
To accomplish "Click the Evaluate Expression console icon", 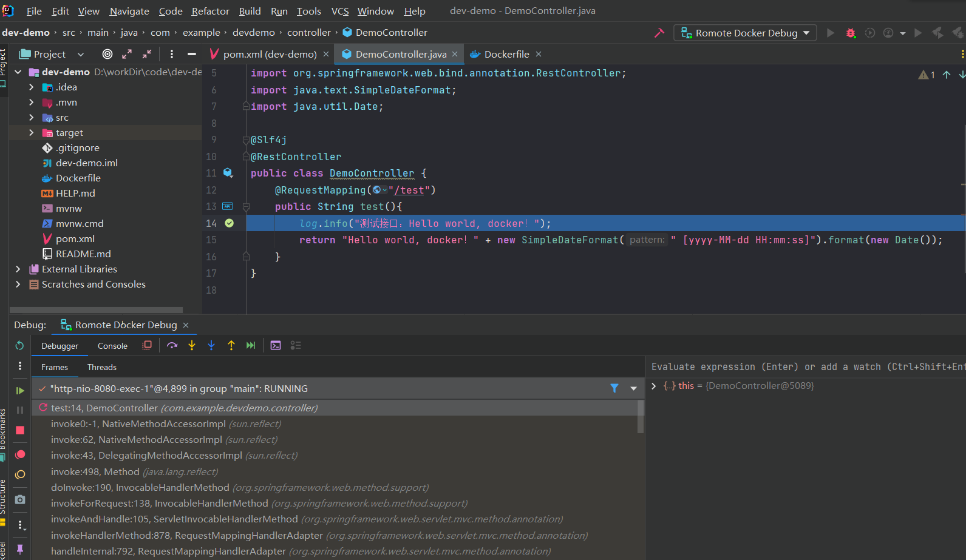I will tap(276, 345).
